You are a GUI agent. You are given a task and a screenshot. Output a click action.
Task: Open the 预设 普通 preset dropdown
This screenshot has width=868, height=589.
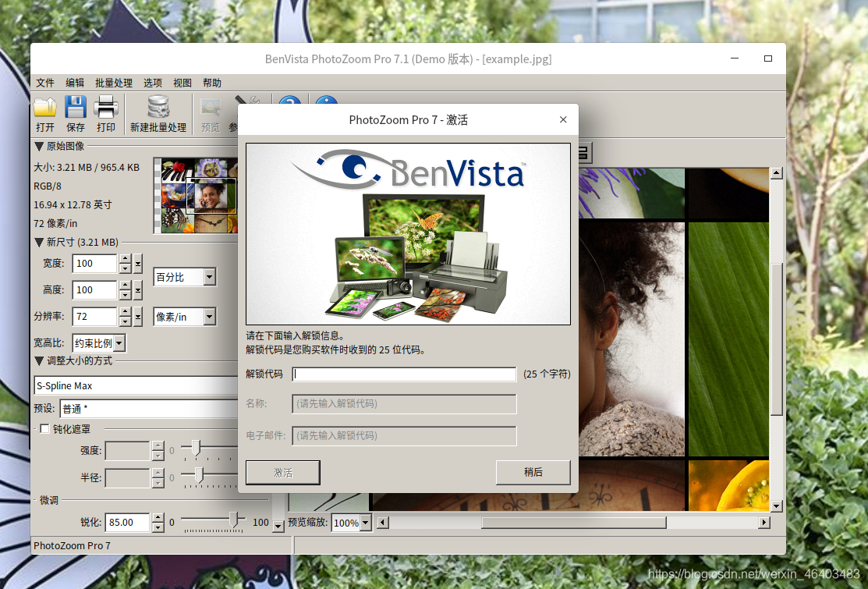click(x=150, y=409)
